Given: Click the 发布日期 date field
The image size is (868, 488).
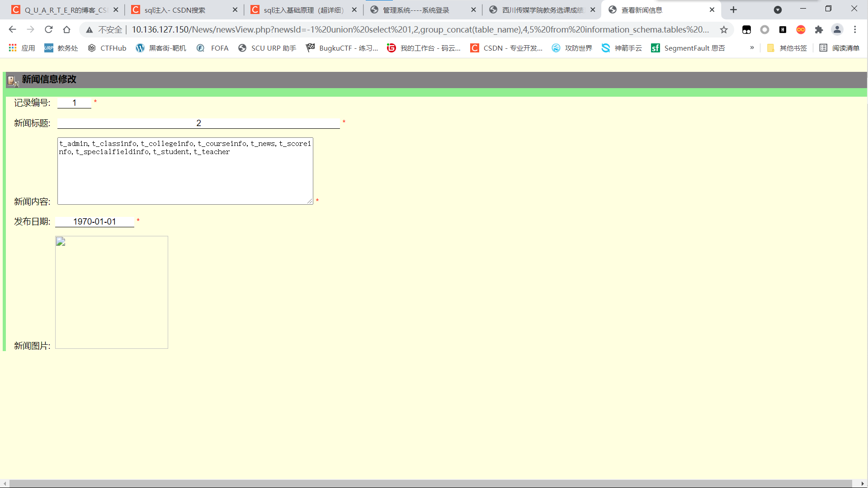Looking at the screenshot, I should [94, 222].
